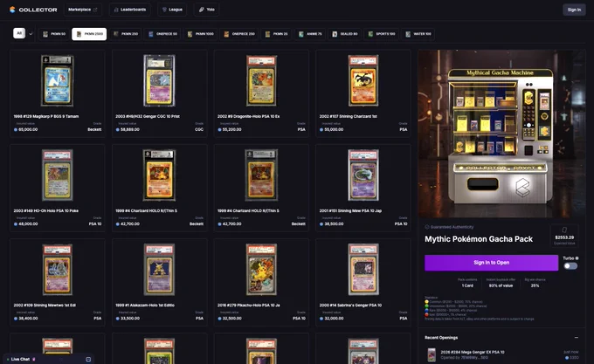Open the Magikarp BGS 9 card image
The height and width of the screenshot is (364, 594).
[57, 80]
